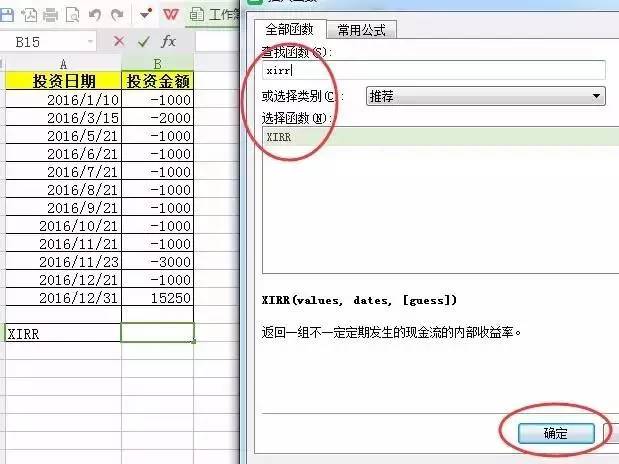Click the fx insert function icon
The width and height of the screenshot is (619, 464).
[168, 41]
